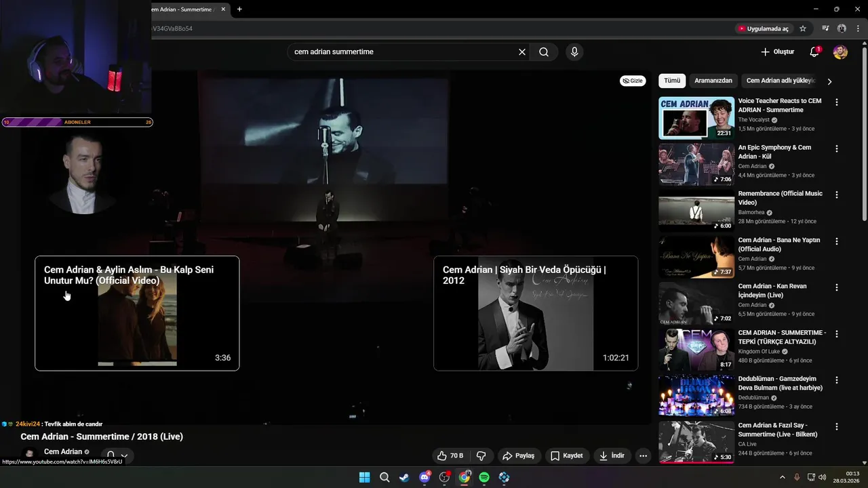Open Fazıl Say Summertime Bilkent thumbnail
This screenshot has height=488, width=868.
tap(696, 442)
